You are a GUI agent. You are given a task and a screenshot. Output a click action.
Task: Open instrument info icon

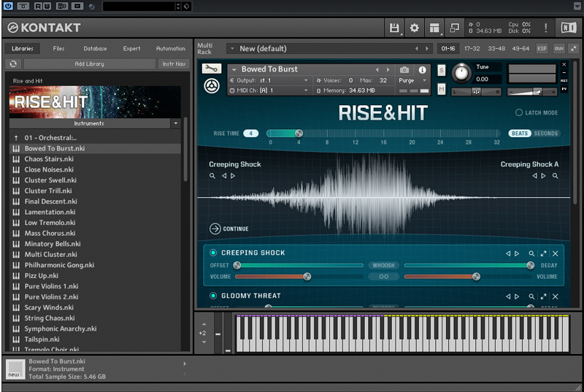[423, 69]
